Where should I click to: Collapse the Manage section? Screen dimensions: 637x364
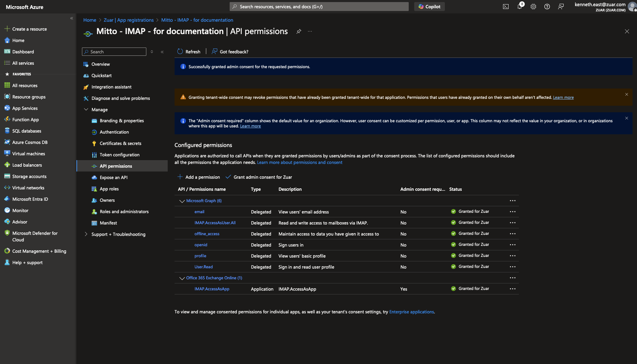tap(86, 110)
